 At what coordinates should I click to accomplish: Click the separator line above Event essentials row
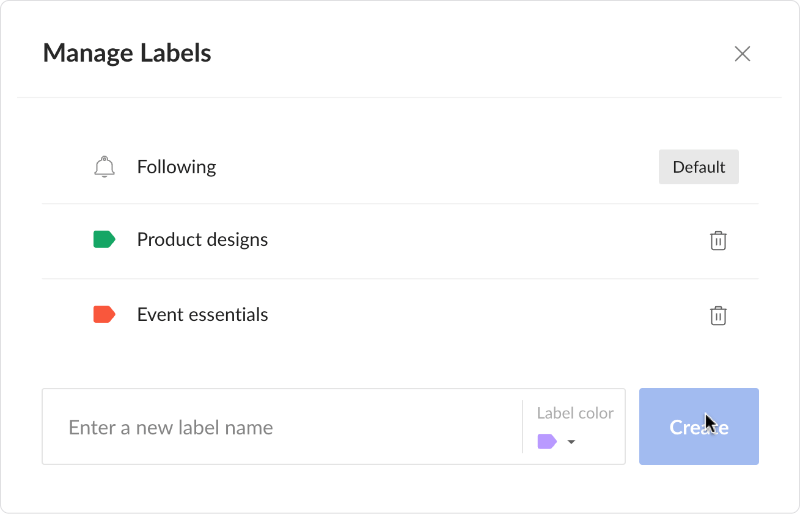[400, 278]
